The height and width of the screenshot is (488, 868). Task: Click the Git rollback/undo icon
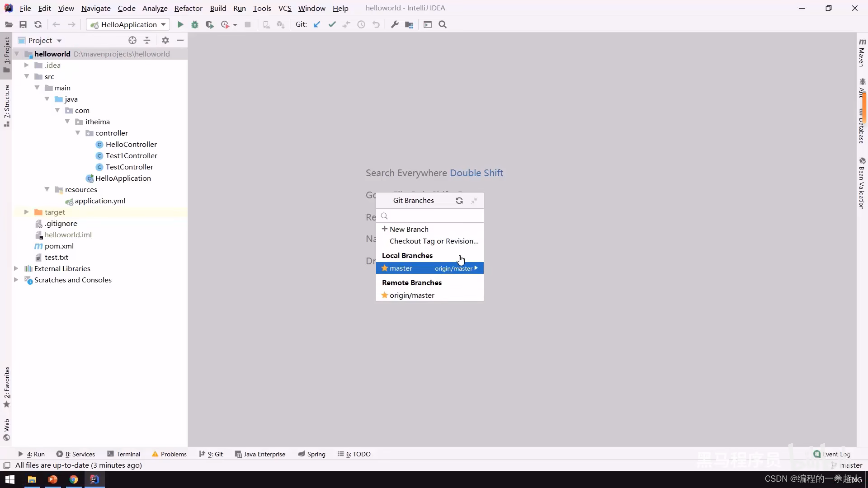[x=377, y=24]
